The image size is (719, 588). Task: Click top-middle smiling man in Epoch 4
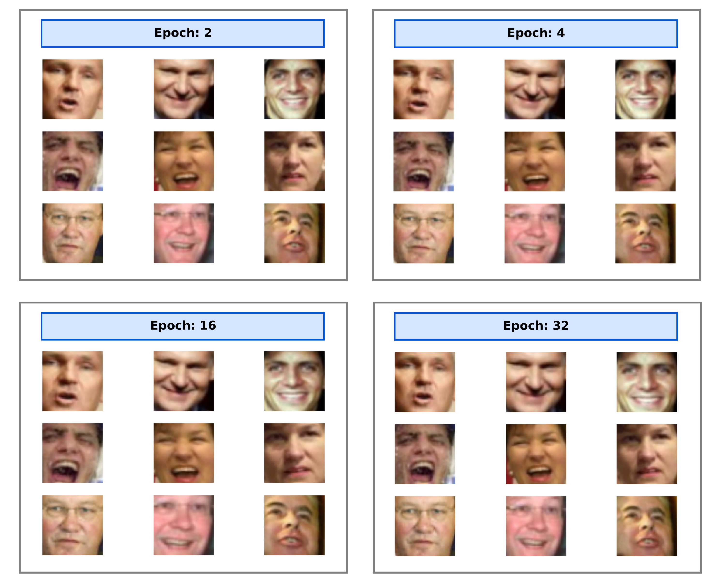click(534, 89)
